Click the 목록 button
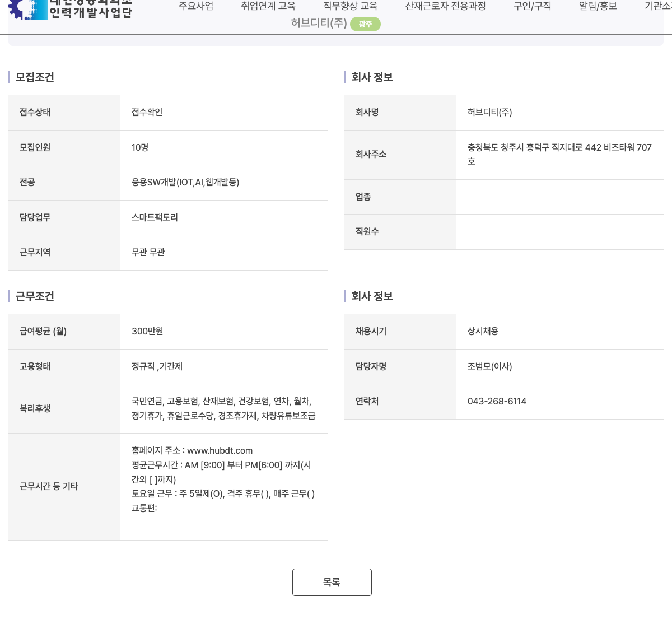The height and width of the screenshot is (624, 672). pos(332,582)
